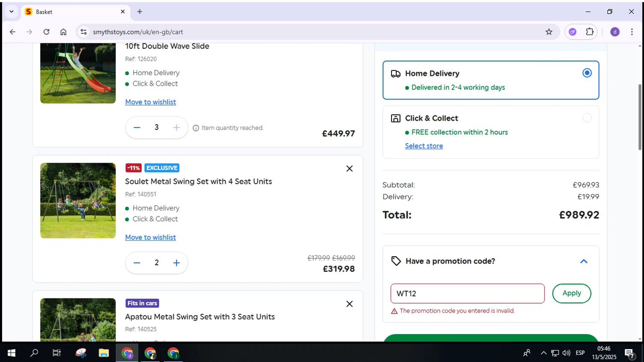This screenshot has width=644, height=362.
Task: Decrease Double Wave Slide quantity
Action: tap(137, 128)
